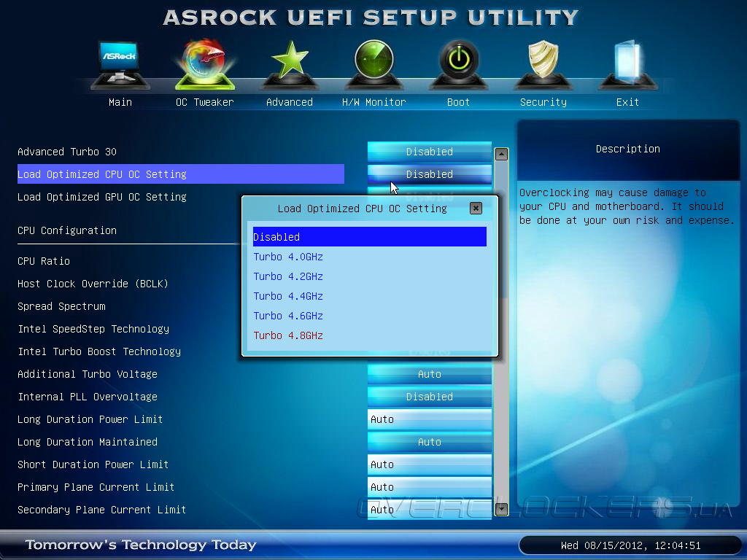The width and height of the screenshot is (747, 560).
Task: Choose Turbo 4.2GHz option
Action: pos(287,276)
